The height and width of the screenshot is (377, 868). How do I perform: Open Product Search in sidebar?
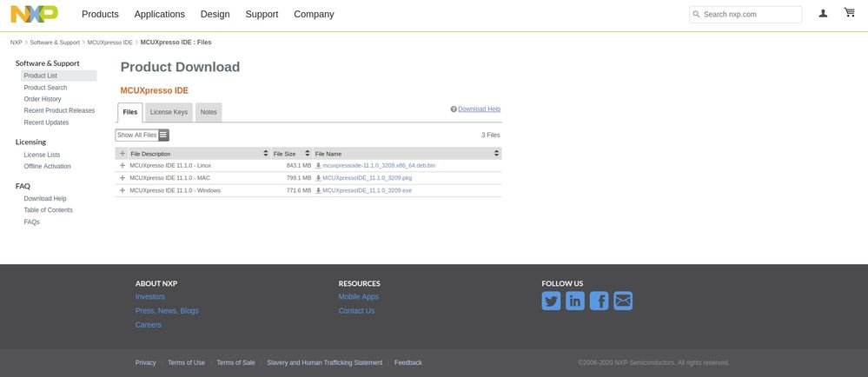coord(45,88)
